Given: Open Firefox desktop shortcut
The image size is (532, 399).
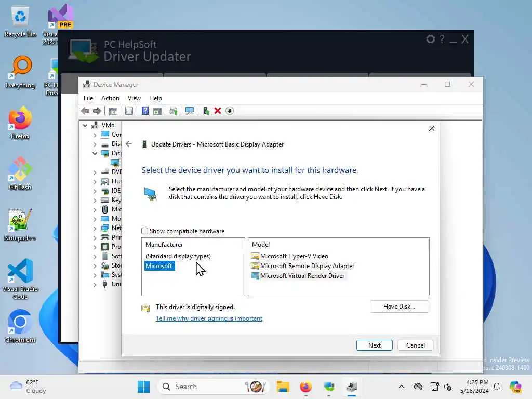Looking at the screenshot, I should (x=20, y=123).
